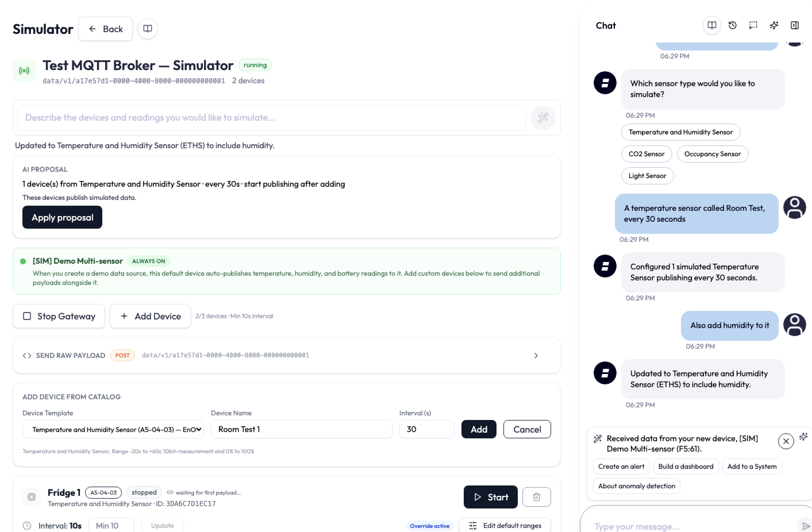
Task: Apply the AI proposal
Action: pyautogui.click(x=62, y=217)
